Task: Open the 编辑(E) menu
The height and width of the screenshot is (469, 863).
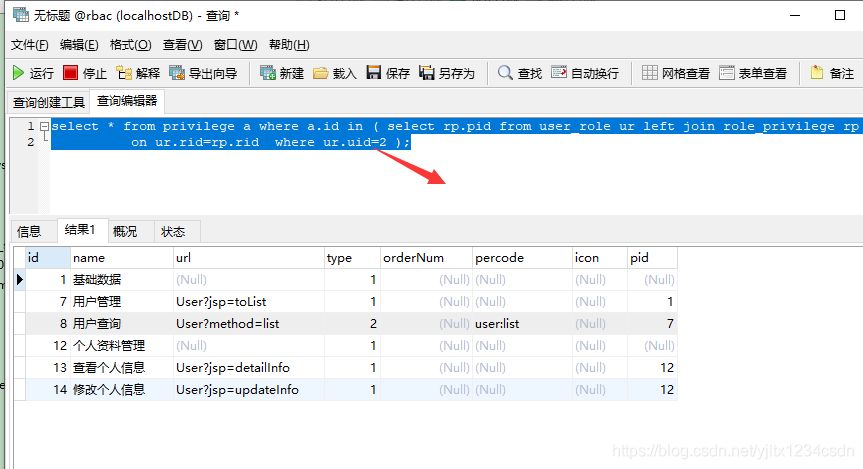Action: [x=79, y=45]
